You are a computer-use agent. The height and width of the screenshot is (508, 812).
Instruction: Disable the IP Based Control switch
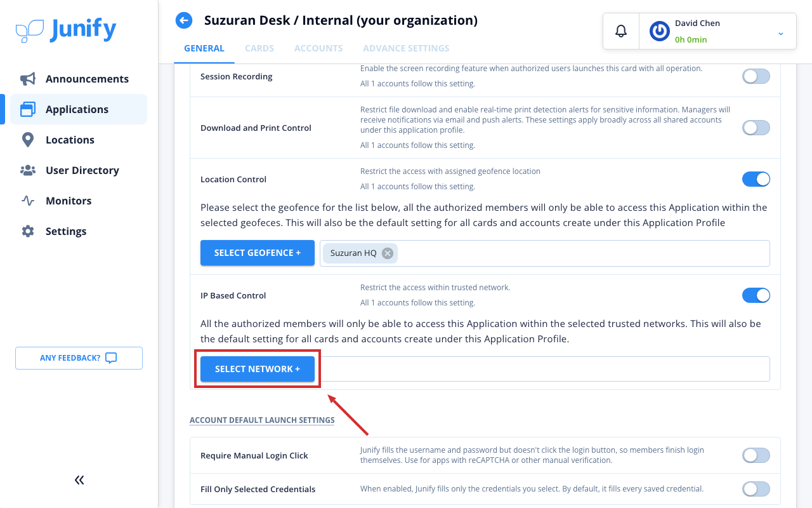click(756, 295)
